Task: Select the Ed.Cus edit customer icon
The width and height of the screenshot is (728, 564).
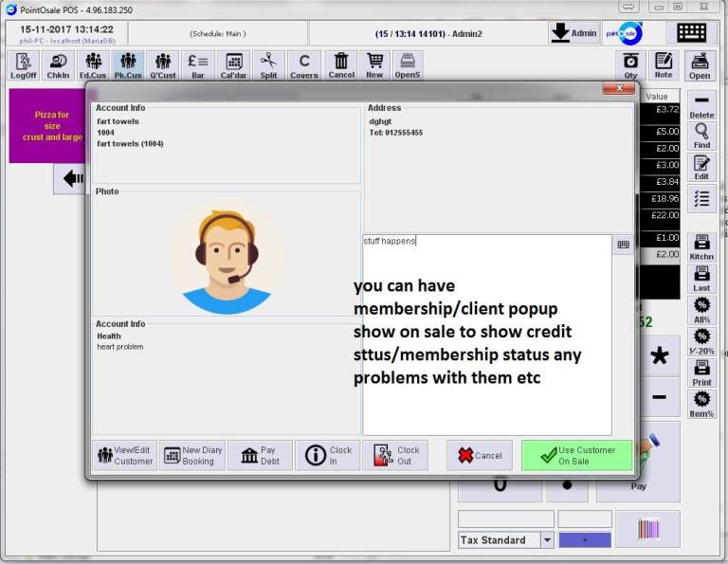Action: pyautogui.click(x=93, y=65)
